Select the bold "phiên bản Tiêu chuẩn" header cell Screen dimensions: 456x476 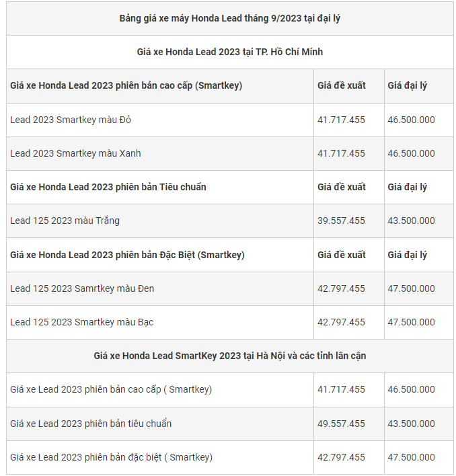pyautogui.click(x=108, y=187)
